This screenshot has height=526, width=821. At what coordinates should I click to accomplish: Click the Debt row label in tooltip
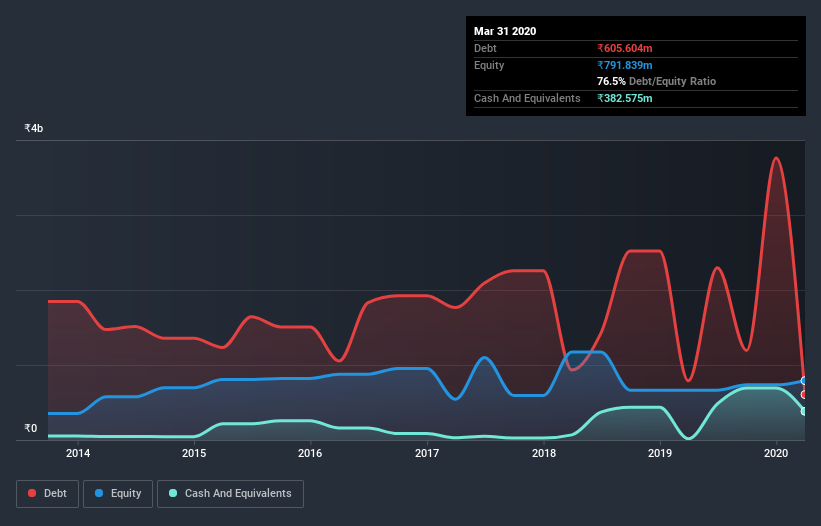[485, 48]
